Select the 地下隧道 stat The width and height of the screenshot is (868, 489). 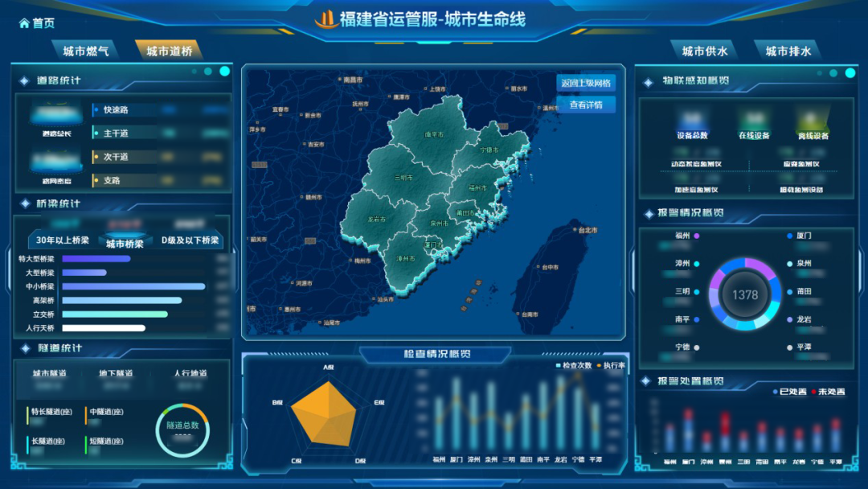pos(116,378)
